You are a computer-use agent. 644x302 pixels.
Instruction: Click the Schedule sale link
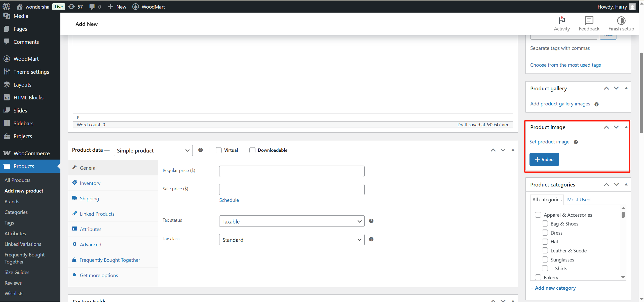coord(229,200)
